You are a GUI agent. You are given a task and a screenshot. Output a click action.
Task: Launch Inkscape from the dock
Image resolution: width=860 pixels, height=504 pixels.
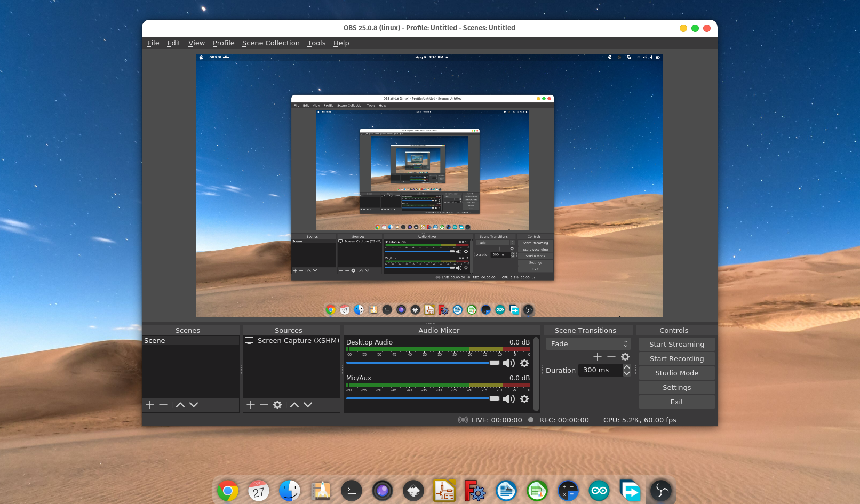click(x=413, y=491)
